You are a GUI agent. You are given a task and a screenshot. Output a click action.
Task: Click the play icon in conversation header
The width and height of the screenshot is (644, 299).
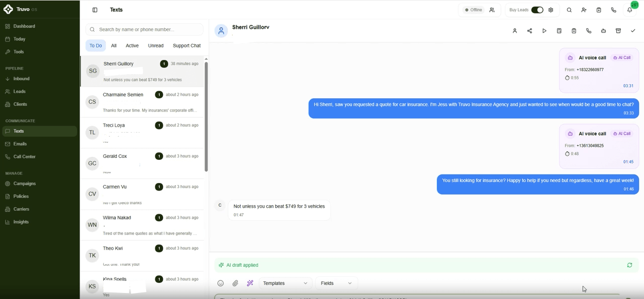tap(544, 31)
